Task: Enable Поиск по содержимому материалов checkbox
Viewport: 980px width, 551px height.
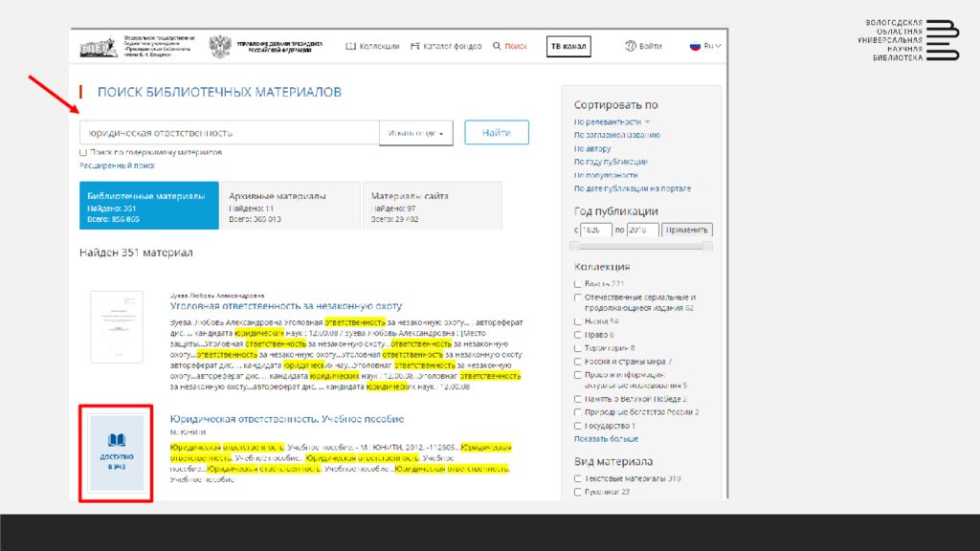Action: pyautogui.click(x=83, y=152)
